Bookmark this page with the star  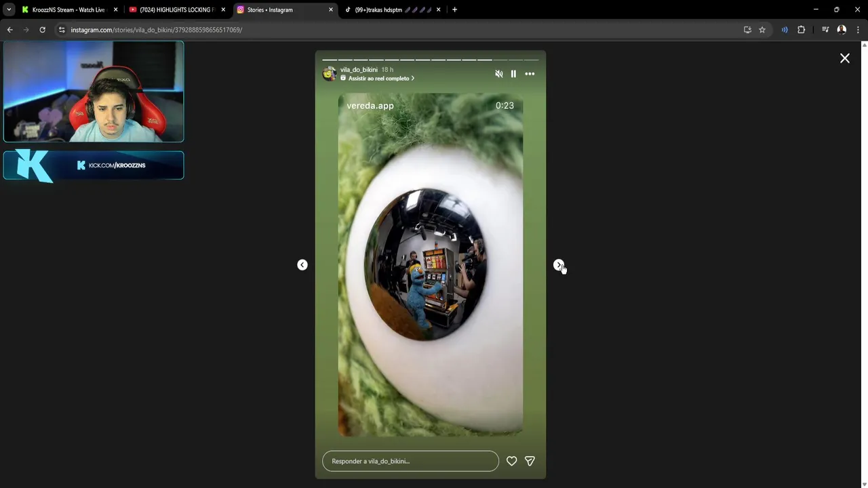(x=762, y=30)
